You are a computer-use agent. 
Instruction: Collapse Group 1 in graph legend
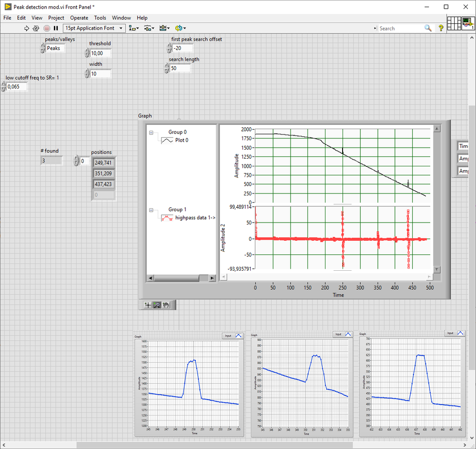click(151, 210)
